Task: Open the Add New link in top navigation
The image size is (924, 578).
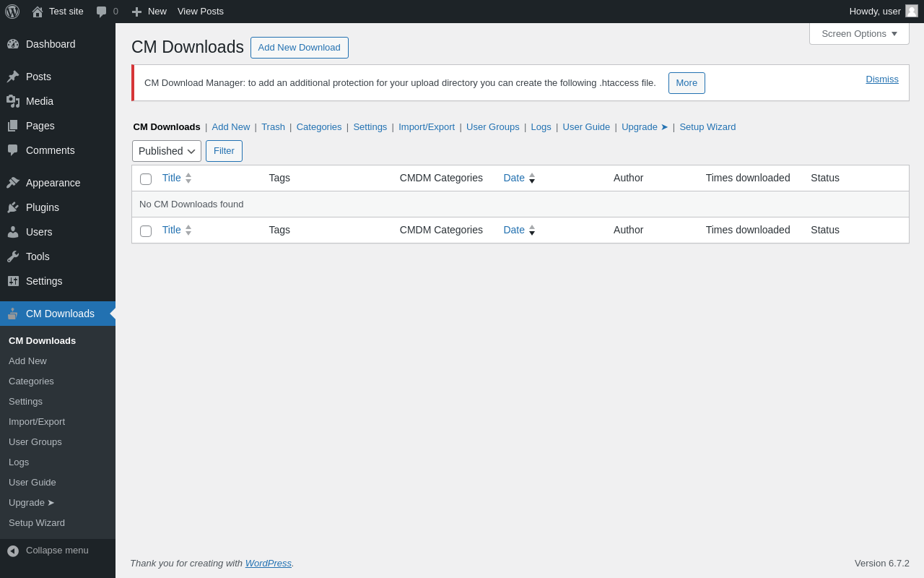Action: [231, 127]
